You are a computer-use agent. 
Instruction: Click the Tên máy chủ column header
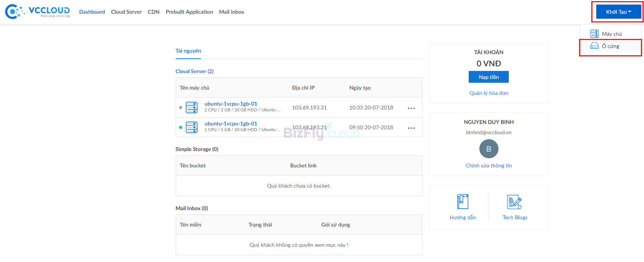[194, 88]
